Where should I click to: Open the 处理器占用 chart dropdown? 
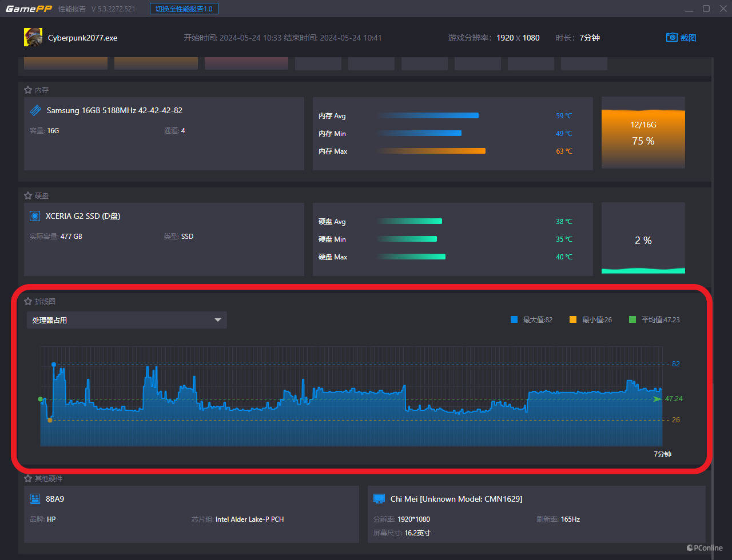[x=127, y=320]
